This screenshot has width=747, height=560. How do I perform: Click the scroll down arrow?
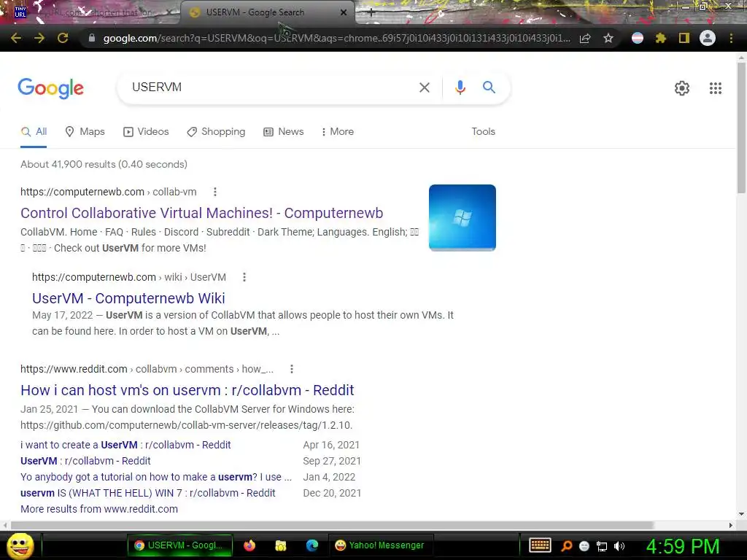point(741,514)
